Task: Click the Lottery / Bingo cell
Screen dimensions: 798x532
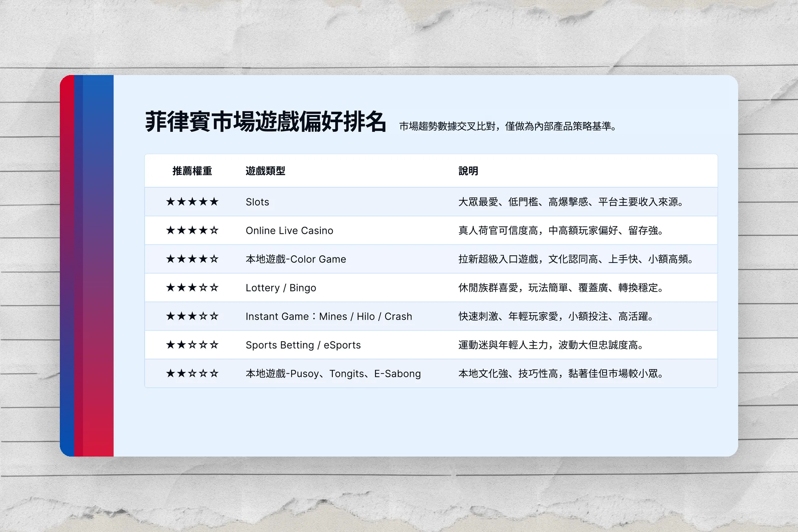Action: tap(281, 288)
